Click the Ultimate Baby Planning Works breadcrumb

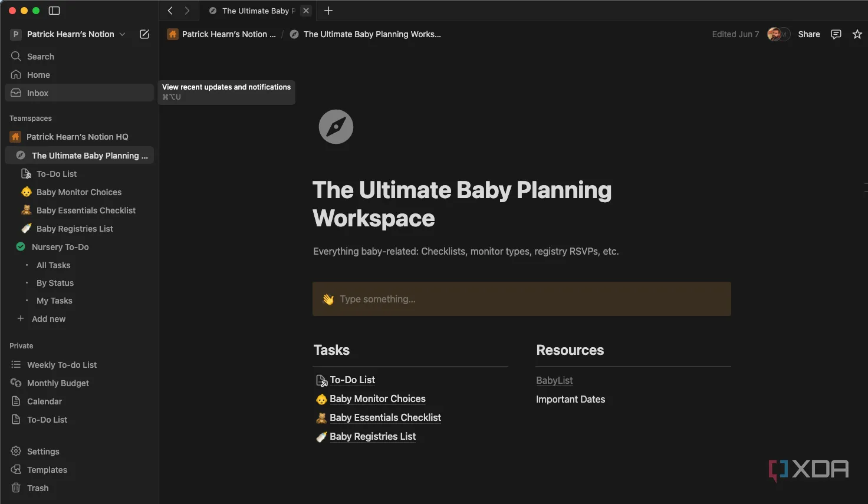tap(366, 34)
